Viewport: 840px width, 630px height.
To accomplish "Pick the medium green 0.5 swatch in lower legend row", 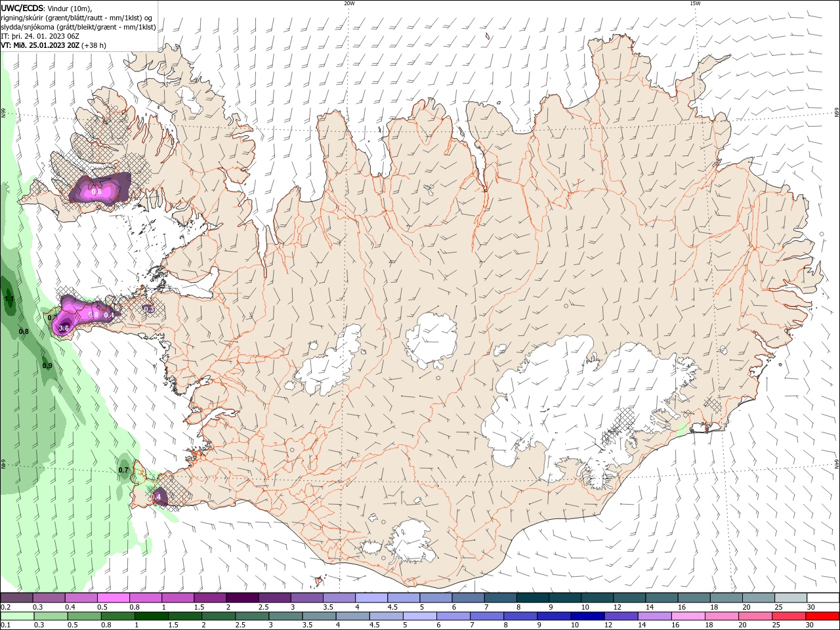I will click(85, 616).
